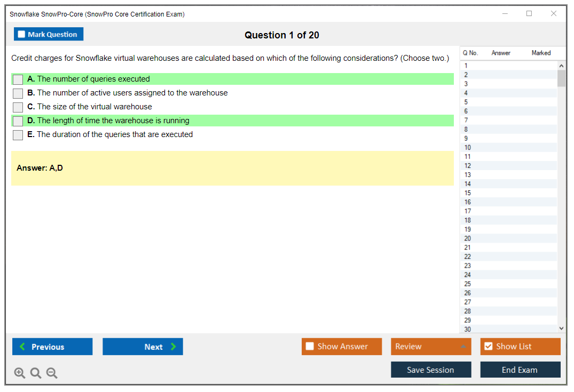Toggle the Show Answer checkbox
574x392 pixels.
(310, 347)
